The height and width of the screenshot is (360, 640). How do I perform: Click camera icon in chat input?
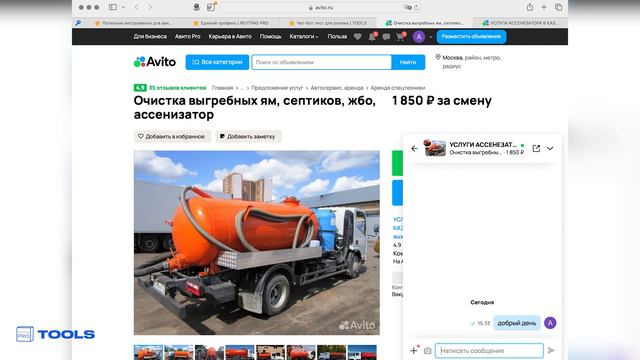pyautogui.click(x=427, y=351)
